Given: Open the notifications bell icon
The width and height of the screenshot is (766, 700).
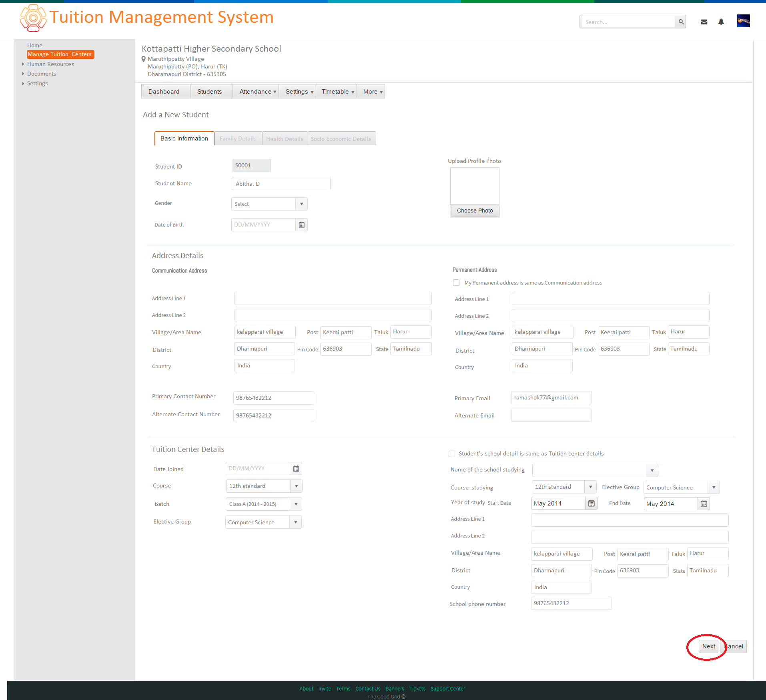Looking at the screenshot, I should pos(721,22).
